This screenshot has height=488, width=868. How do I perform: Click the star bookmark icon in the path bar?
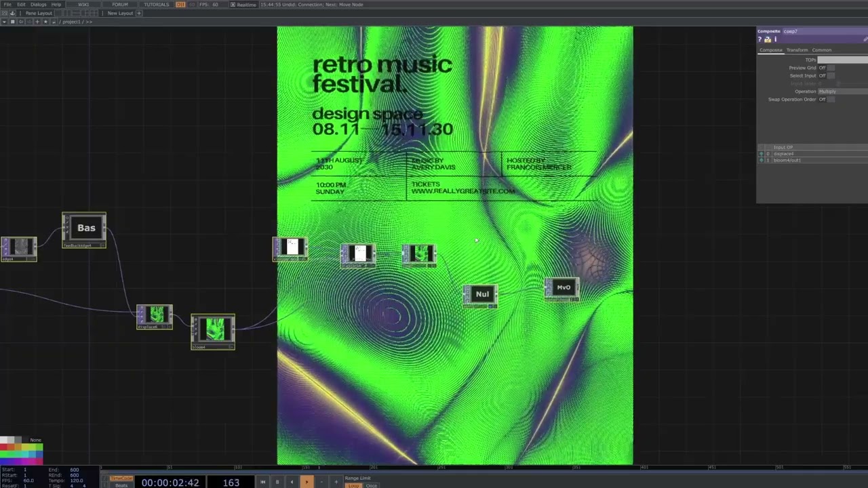[45, 22]
